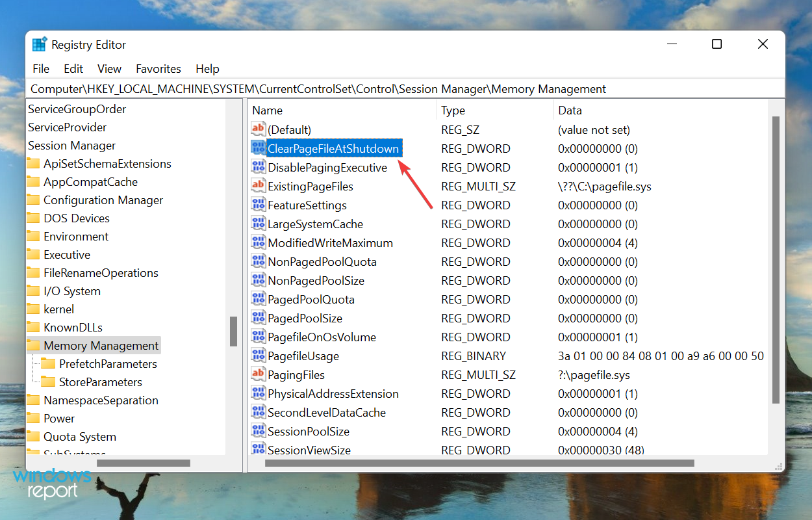The width and height of the screenshot is (812, 520).
Task: Click the Memory Management folder icon
Action: 34,345
